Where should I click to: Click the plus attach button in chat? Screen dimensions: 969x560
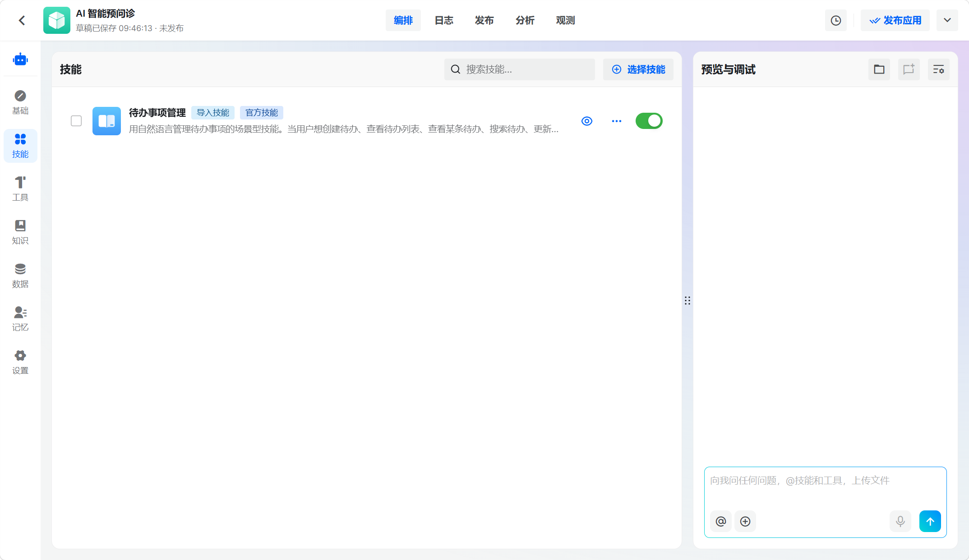coord(745,521)
